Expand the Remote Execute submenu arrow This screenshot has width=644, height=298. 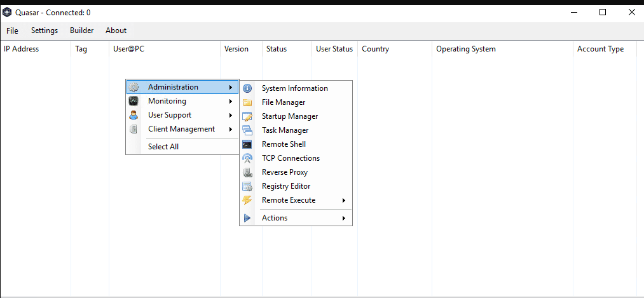click(x=344, y=200)
